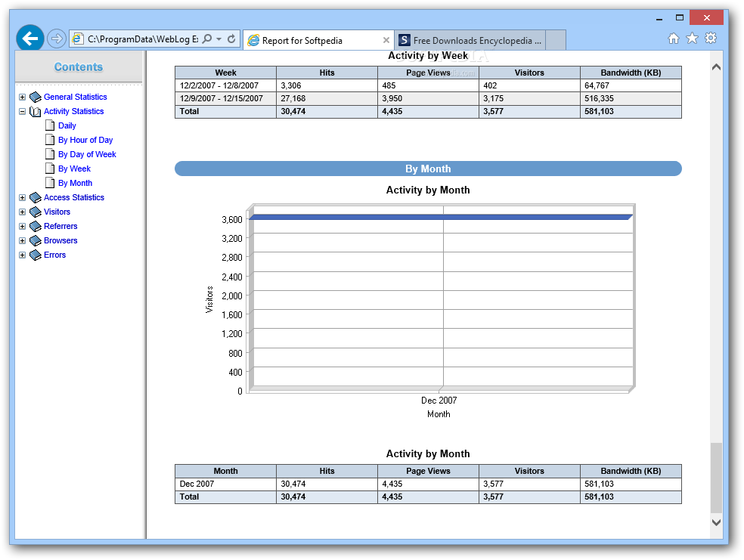Click the By Day of Week page icon

point(50,153)
